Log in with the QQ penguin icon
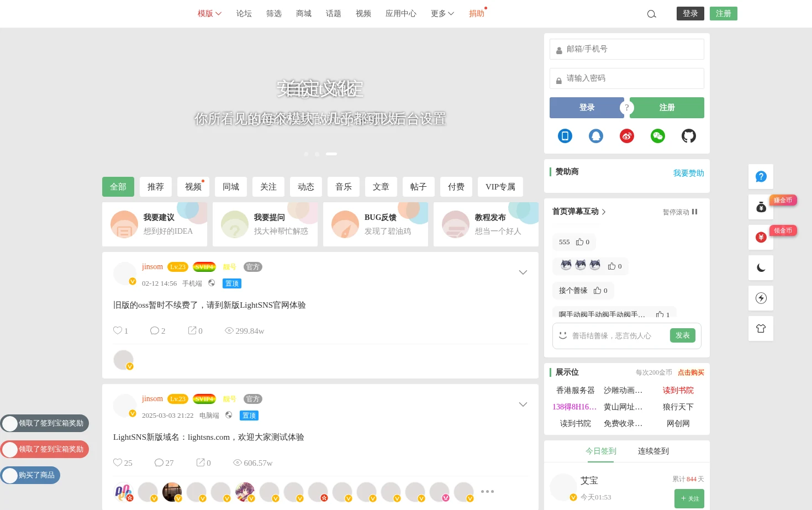Image resolution: width=812 pixels, height=510 pixels. [x=596, y=136]
